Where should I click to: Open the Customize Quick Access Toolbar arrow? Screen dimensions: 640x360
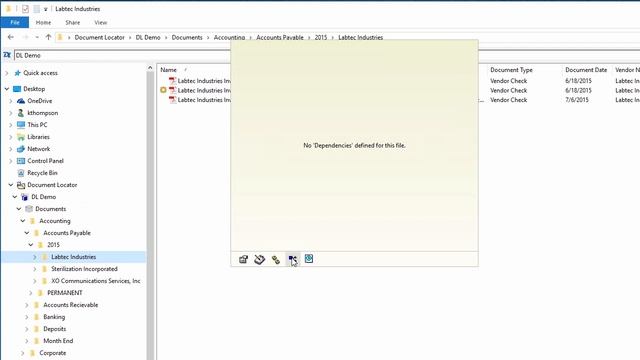point(46,9)
